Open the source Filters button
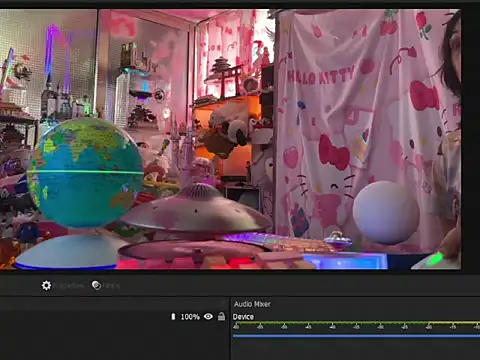Image resolution: width=480 pixels, height=360 pixels. (105, 286)
